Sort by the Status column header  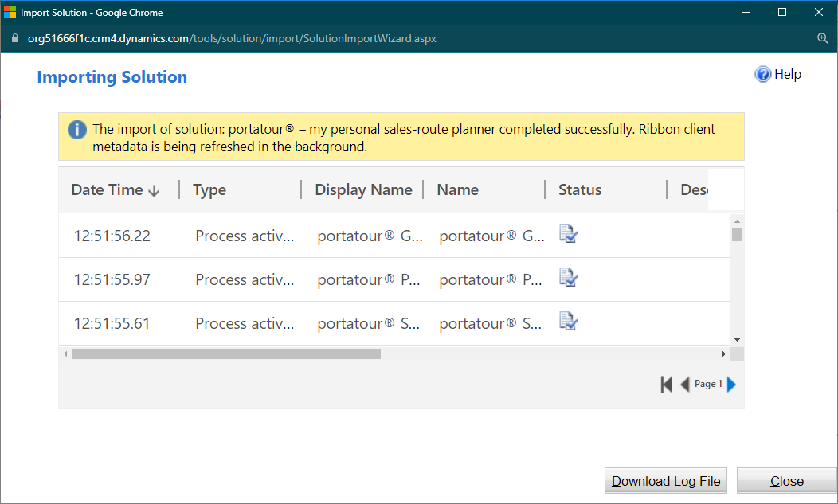(580, 189)
